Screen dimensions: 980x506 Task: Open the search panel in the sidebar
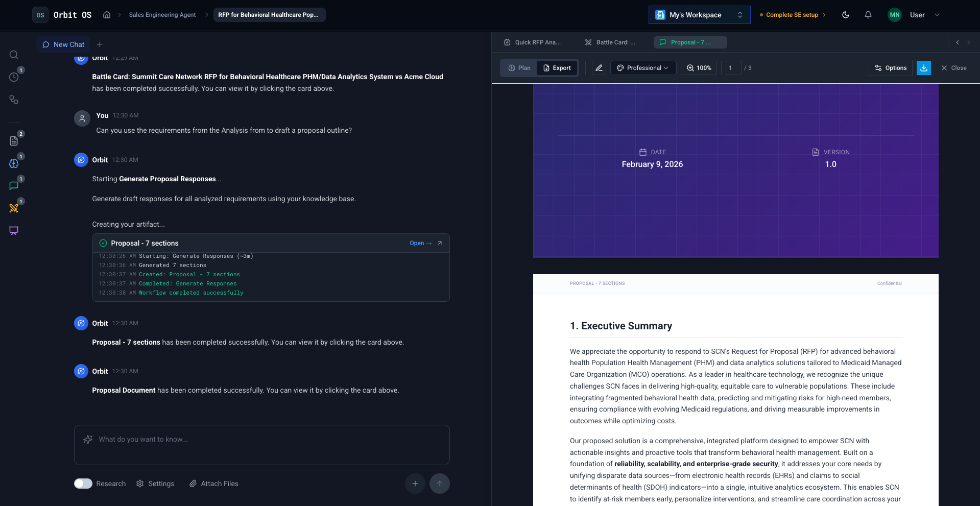pos(14,55)
